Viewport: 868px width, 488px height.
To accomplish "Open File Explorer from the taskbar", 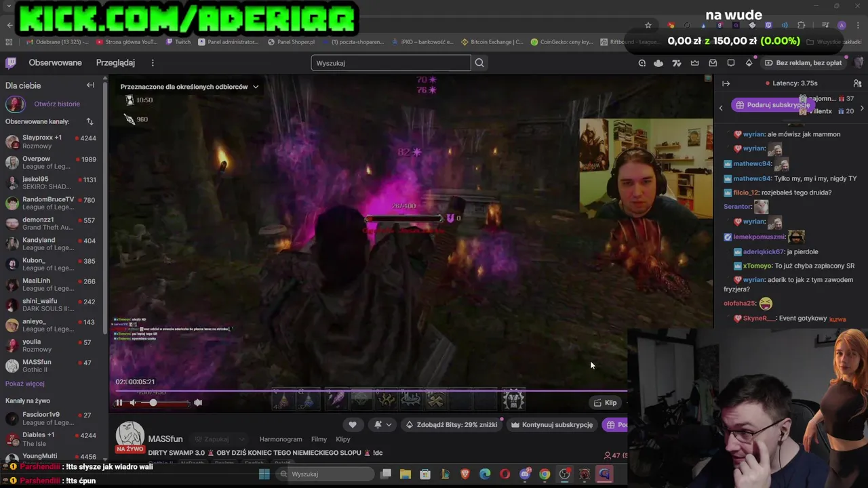I will click(x=406, y=474).
